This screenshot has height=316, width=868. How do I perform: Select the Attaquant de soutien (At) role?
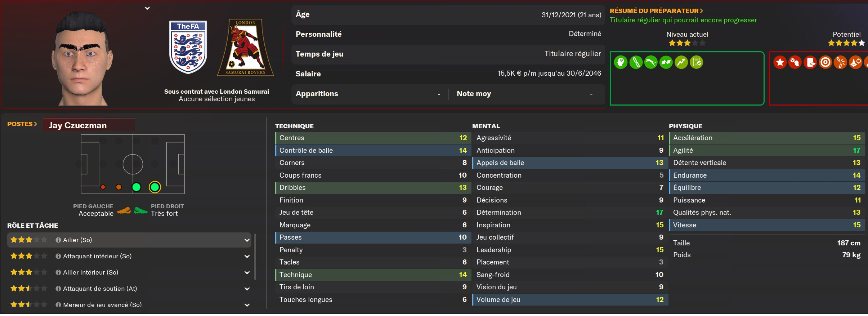tap(100, 289)
